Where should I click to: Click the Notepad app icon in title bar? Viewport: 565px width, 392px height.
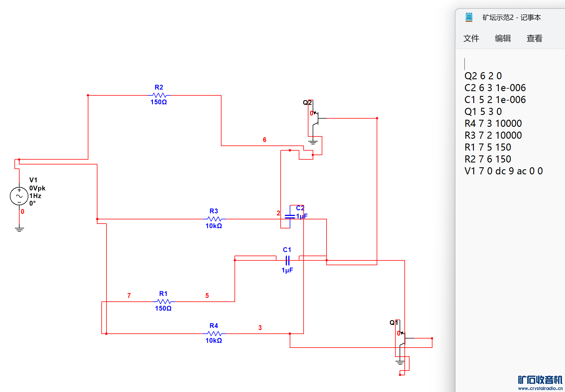[x=469, y=17]
